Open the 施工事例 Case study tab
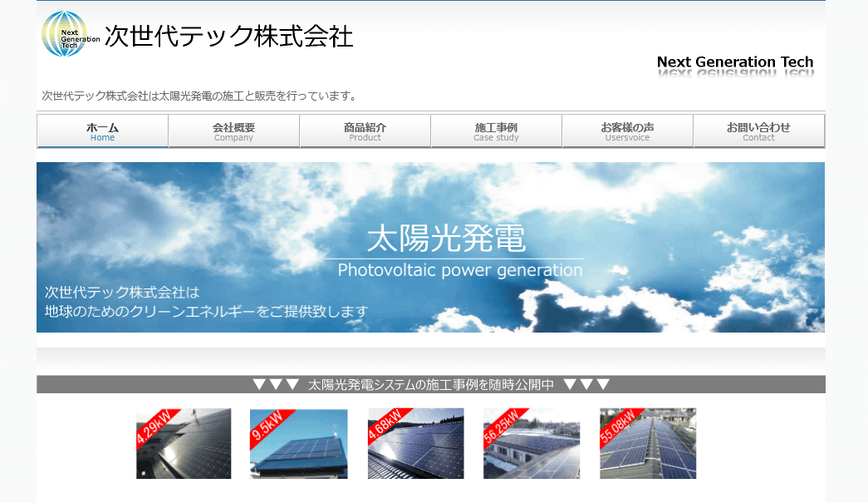This screenshot has height=503, width=868. click(496, 131)
